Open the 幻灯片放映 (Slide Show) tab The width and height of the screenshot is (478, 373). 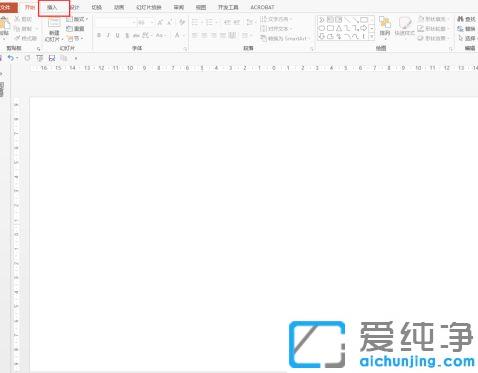[149, 7]
